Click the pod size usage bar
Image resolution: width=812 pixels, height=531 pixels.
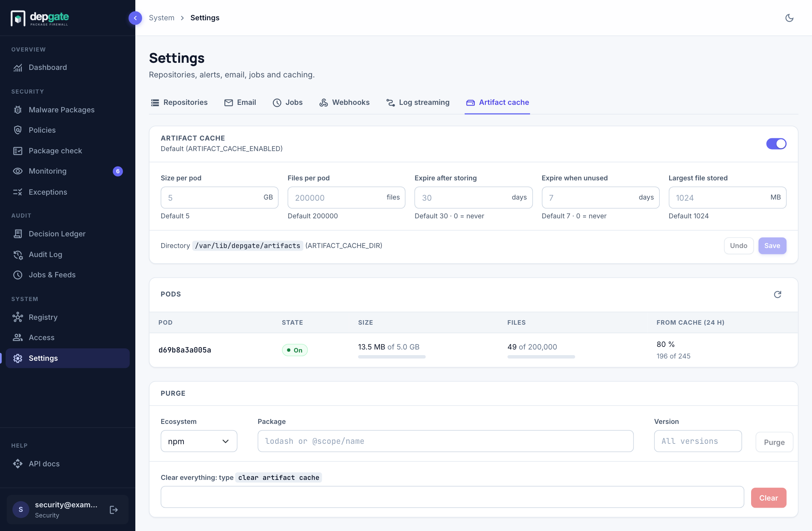(392, 357)
